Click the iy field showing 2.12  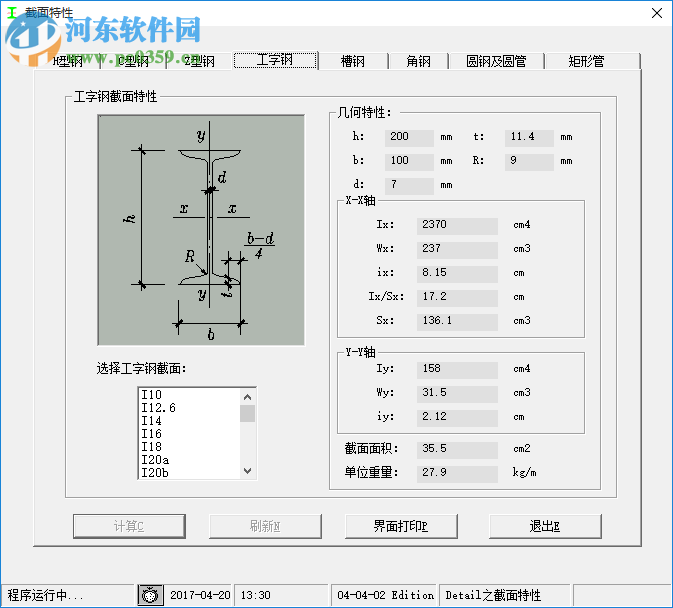(457, 417)
